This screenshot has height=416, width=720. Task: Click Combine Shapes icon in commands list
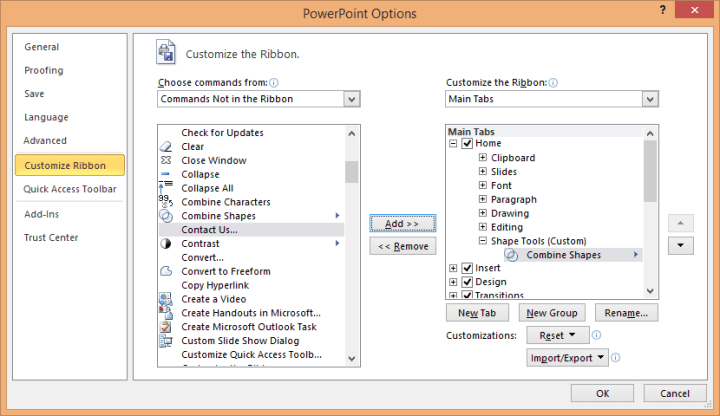[x=166, y=216]
